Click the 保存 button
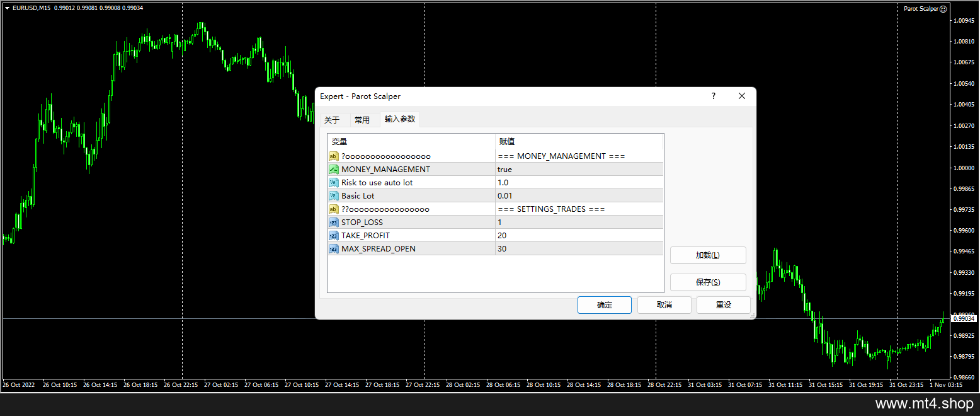980x416 pixels. coord(708,282)
